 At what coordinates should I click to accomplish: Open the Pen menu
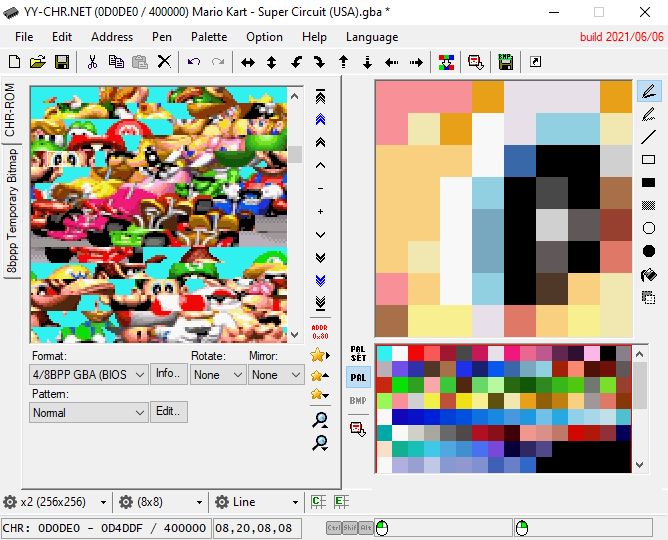(x=162, y=37)
